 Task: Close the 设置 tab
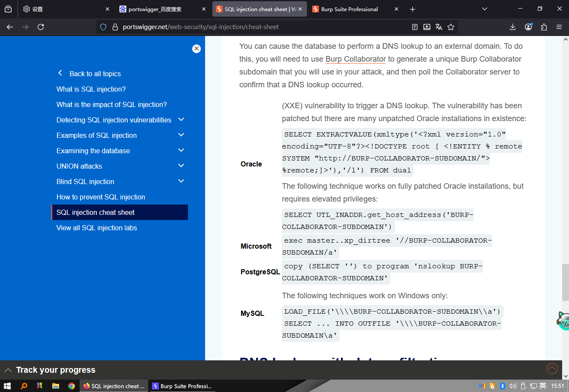[107, 9]
